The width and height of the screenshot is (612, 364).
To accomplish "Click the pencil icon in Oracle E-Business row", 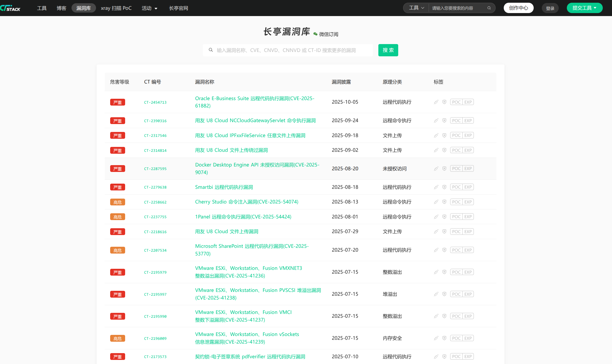I will [x=436, y=102].
